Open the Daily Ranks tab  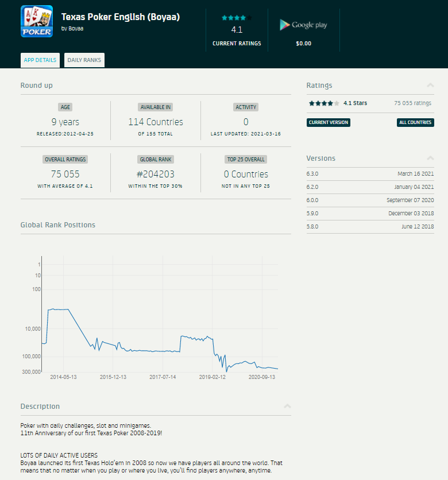coord(84,60)
